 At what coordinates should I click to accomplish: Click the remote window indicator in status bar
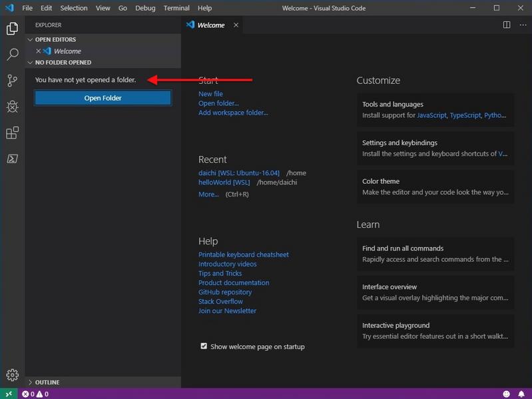[x=9, y=394]
